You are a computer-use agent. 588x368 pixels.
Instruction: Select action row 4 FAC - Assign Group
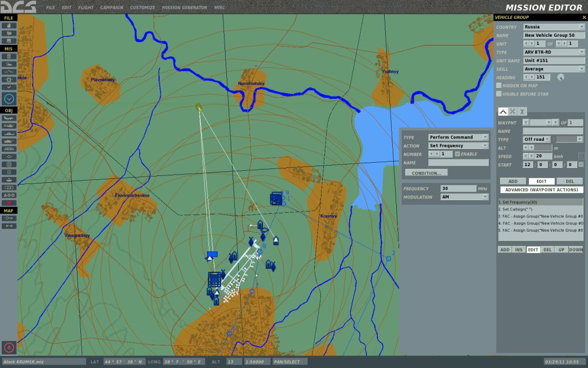click(540, 223)
